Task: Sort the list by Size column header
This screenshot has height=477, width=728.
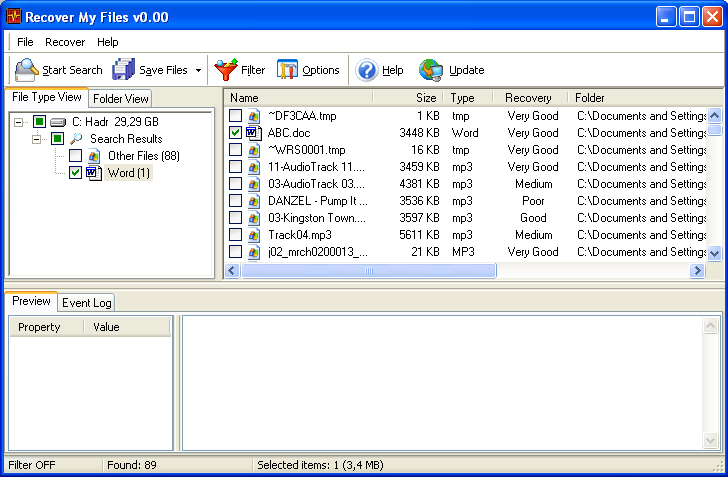Action: [x=408, y=98]
